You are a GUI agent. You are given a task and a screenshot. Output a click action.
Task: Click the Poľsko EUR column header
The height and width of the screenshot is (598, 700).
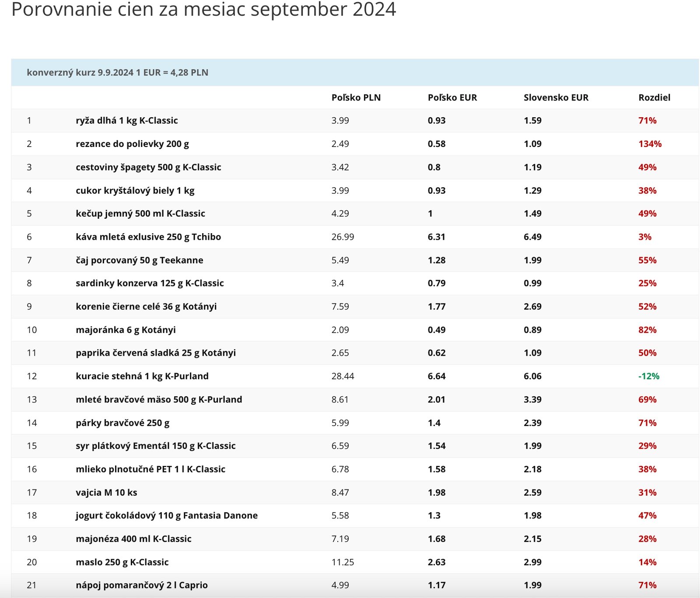pyautogui.click(x=452, y=98)
